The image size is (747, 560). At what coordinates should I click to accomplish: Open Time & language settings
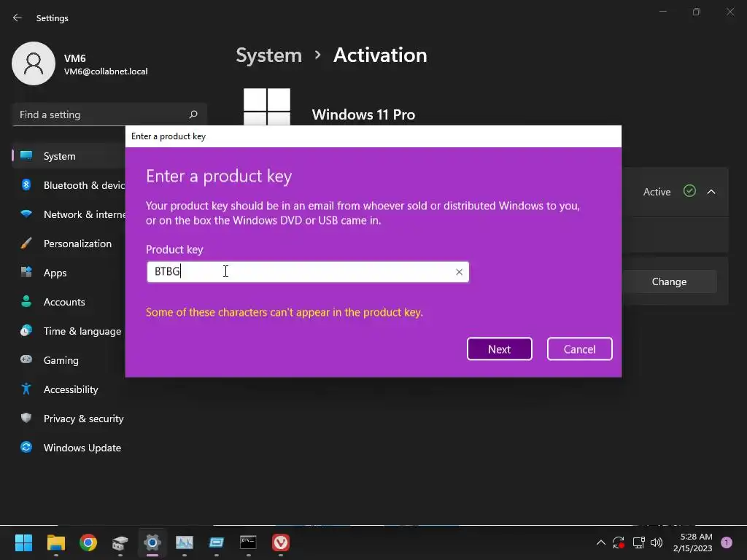(x=69, y=331)
